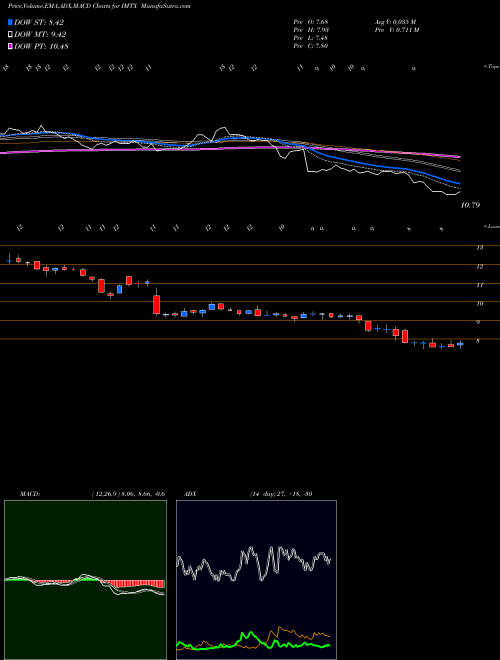Select the 'DOW MT: 9.42' legend text
Viewport: 500px width, 660px height.
click(40, 35)
